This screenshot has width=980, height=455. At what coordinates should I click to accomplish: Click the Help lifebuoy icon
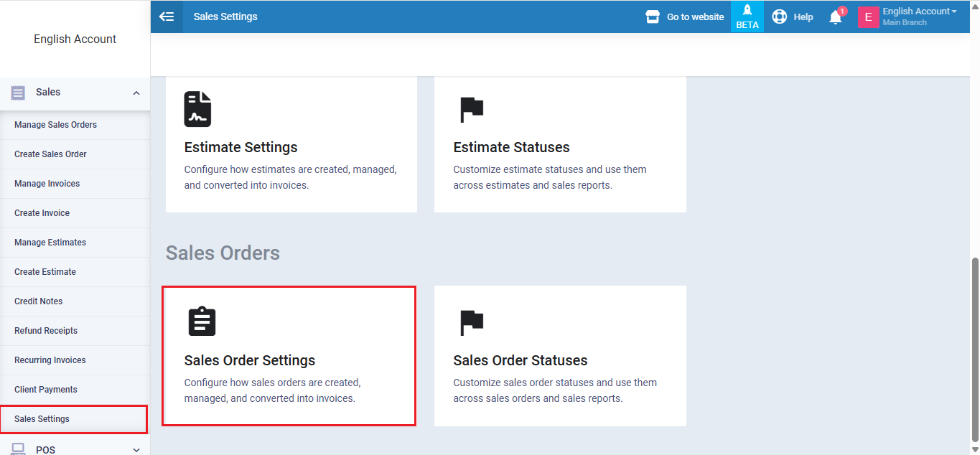click(x=779, y=17)
